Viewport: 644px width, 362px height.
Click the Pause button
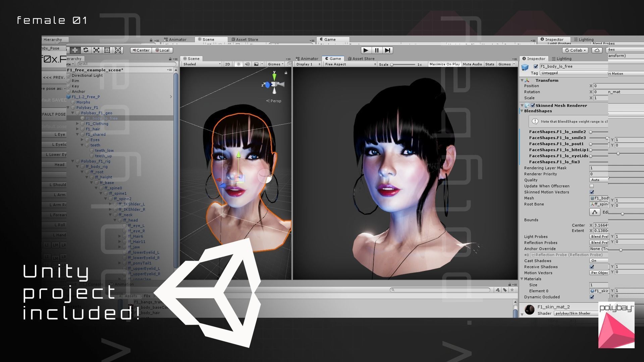coord(377,50)
